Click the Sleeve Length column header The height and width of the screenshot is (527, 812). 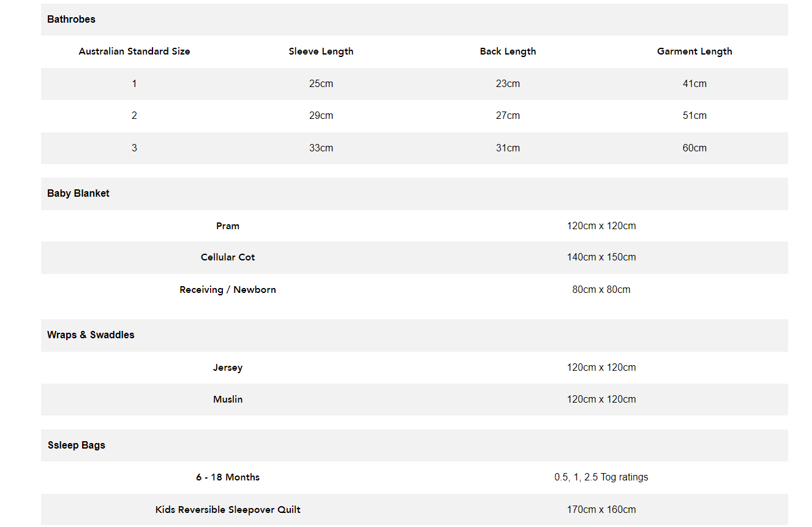pos(321,51)
